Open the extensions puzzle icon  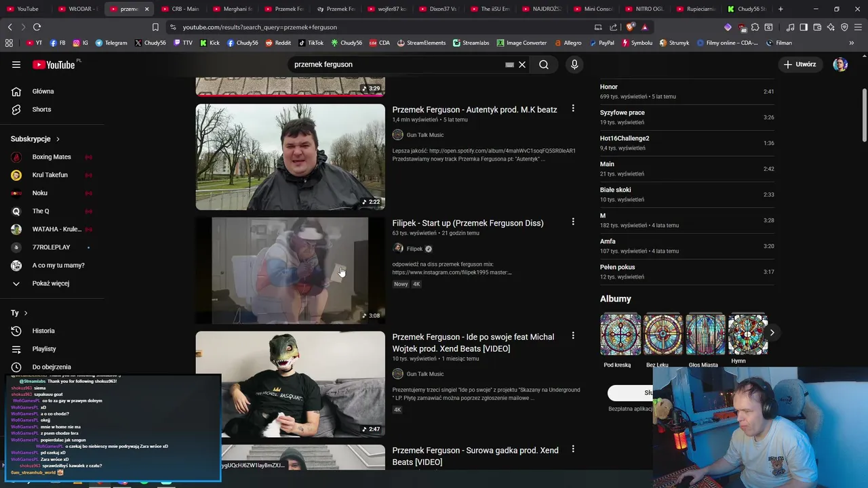(x=755, y=27)
